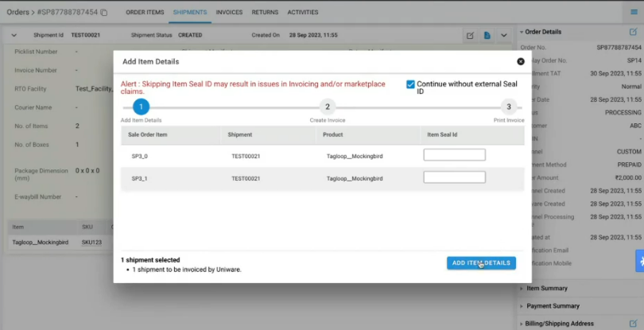Expand the Payment Summary section

click(x=522, y=306)
